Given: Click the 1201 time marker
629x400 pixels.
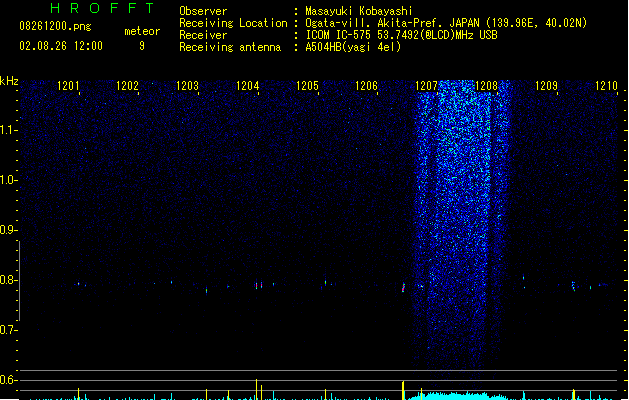Looking at the screenshot, I should 68,86.
